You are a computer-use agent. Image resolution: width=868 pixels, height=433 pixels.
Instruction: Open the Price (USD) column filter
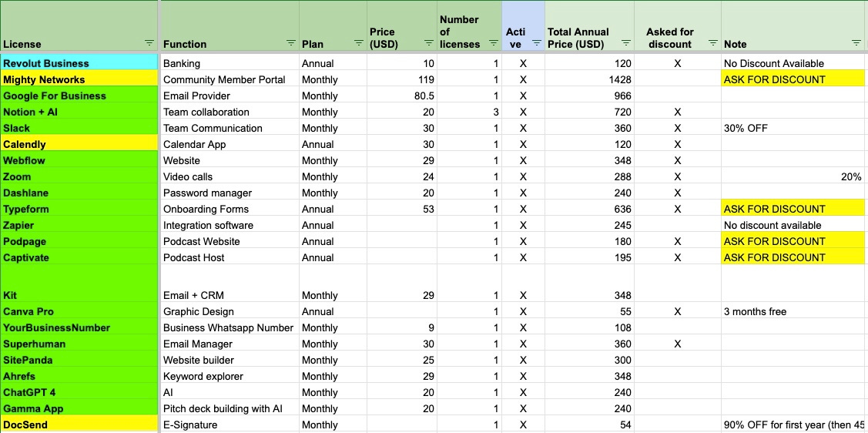tap(428, 43)
